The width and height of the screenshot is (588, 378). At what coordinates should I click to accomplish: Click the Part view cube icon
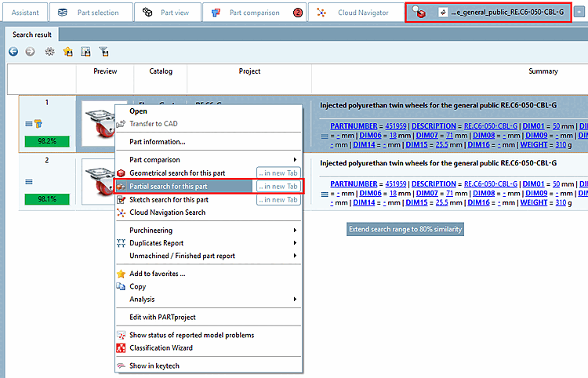(147, 13)
